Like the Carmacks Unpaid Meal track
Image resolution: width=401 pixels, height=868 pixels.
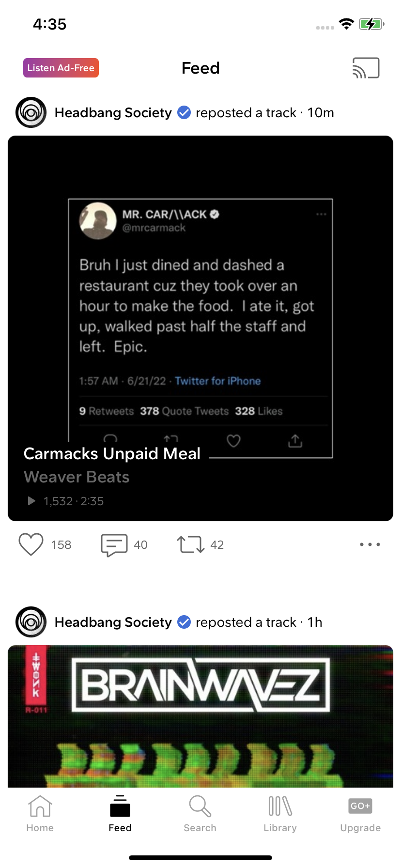coord(31,544)
